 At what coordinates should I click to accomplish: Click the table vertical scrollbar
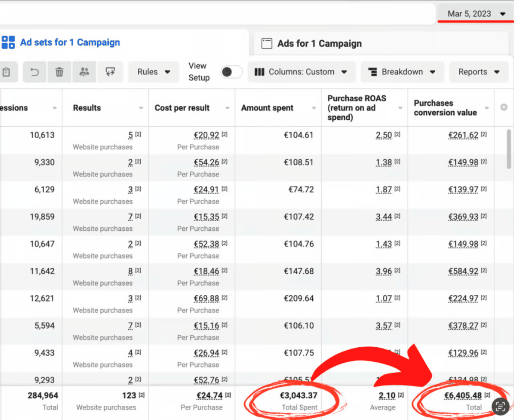pos(509,149)
